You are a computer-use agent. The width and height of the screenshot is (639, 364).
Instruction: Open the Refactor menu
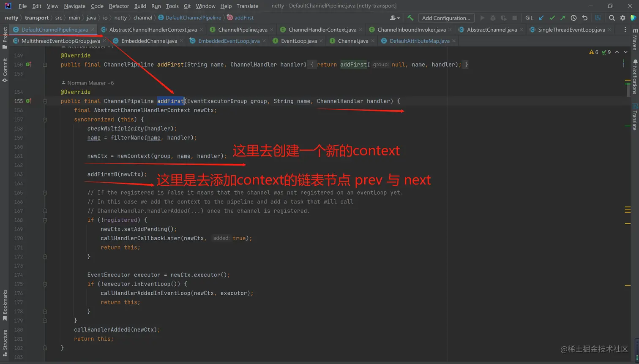coord(119,6)
